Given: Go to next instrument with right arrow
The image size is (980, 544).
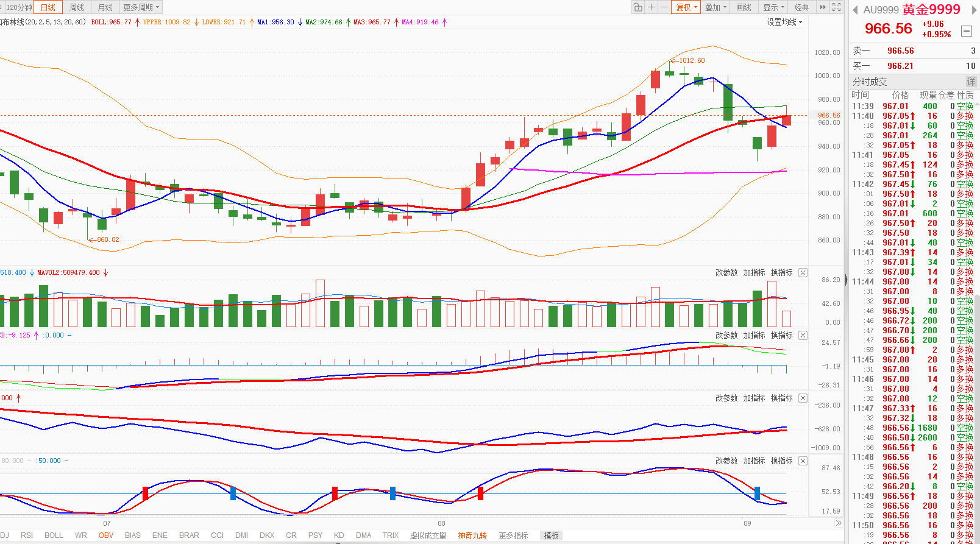Looking at the screenshot, I should click(975, 10).
